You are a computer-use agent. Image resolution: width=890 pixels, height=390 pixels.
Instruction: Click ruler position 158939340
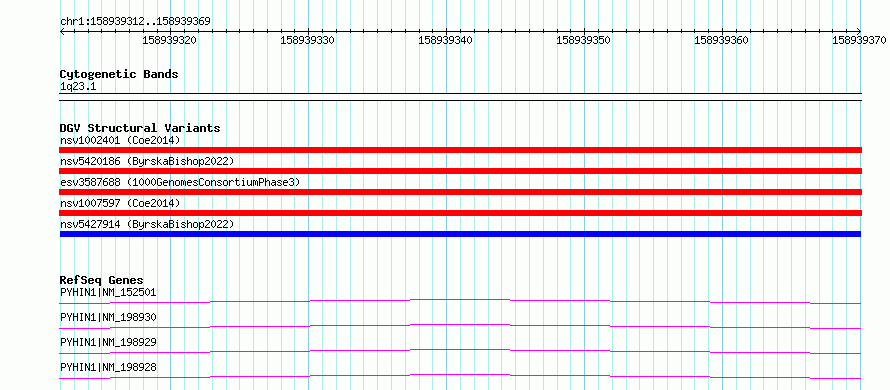tap(446, 40)
